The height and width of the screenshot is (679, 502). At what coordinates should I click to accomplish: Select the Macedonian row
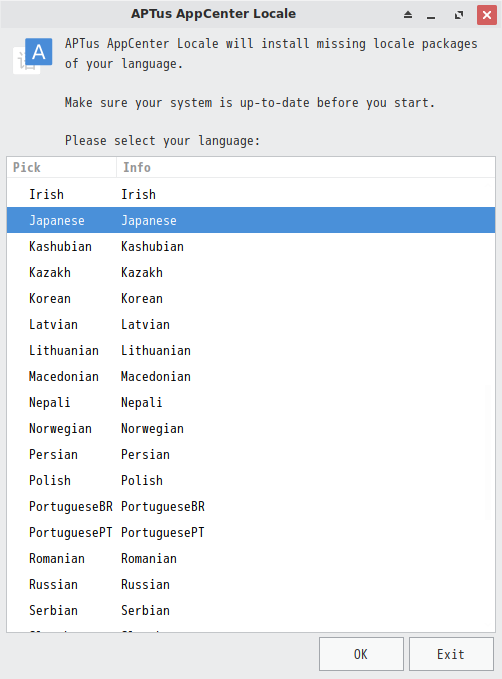[x=251, y=376]
